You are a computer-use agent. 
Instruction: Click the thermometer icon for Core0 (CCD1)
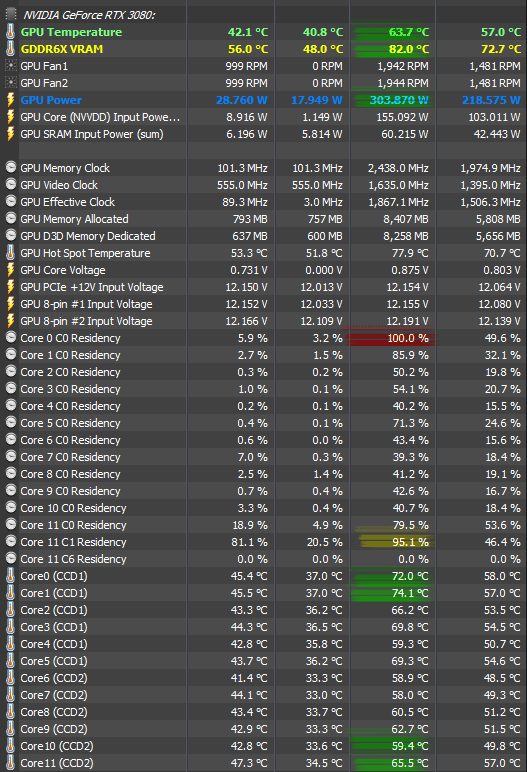pos(10,576)
